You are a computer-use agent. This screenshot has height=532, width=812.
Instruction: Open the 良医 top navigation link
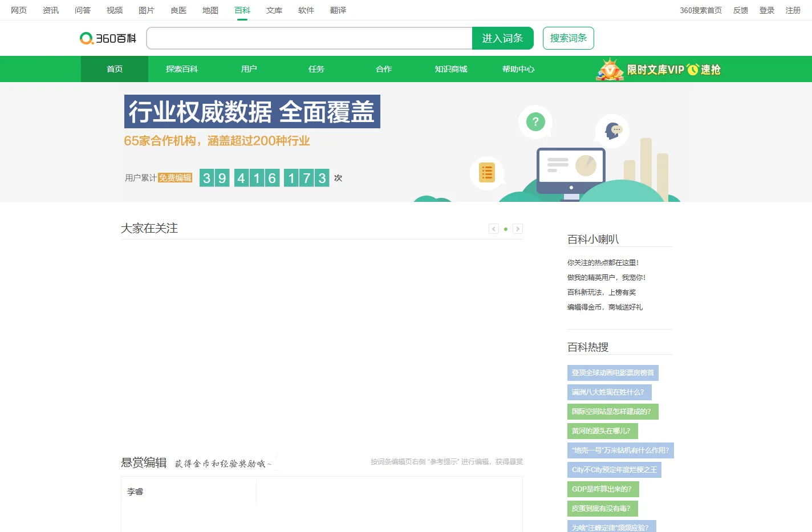pos(178,10)
